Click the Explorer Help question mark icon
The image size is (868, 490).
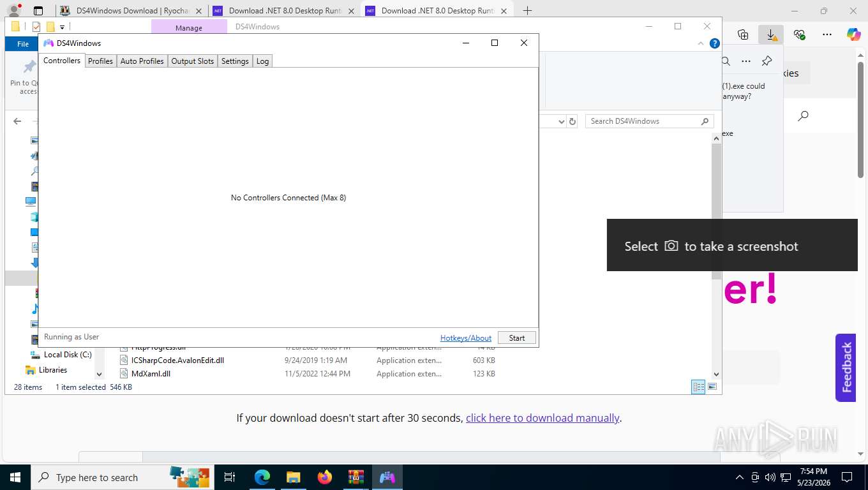pos(715,43)
